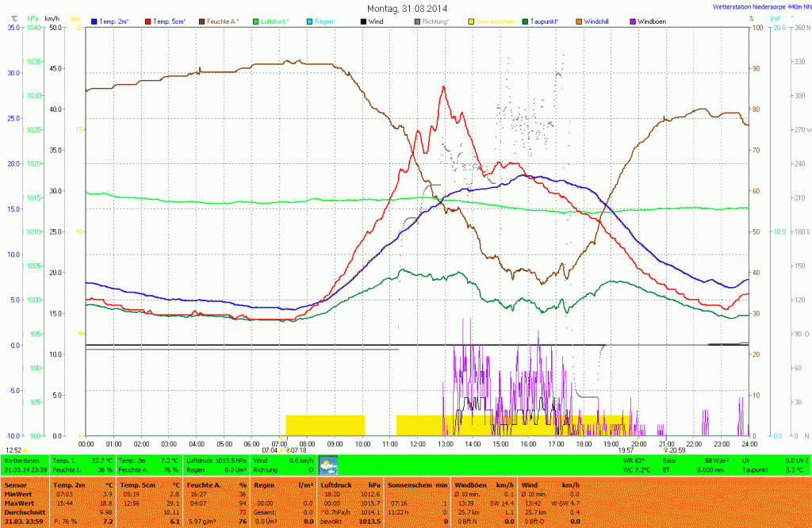812x528 pixels.
Task: Toggle the Luftdruck series in legend
Action: click(275, 21)
